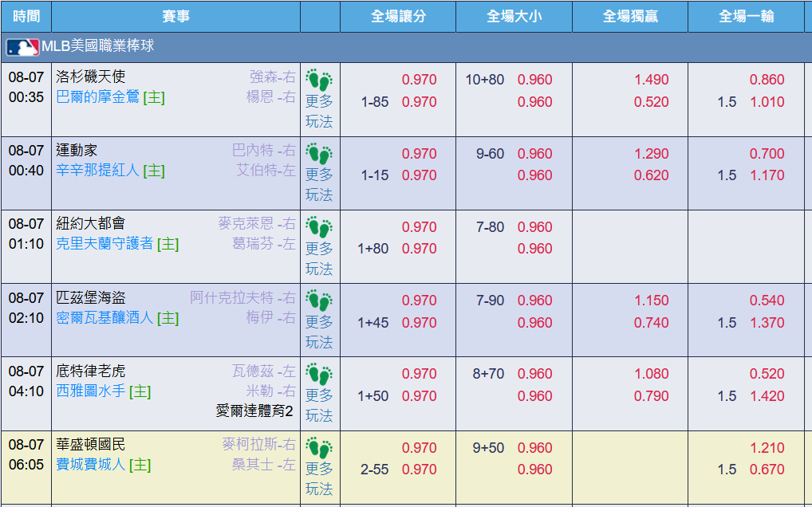Click footprints icon for 紐約大都會 game

[319, 227]
